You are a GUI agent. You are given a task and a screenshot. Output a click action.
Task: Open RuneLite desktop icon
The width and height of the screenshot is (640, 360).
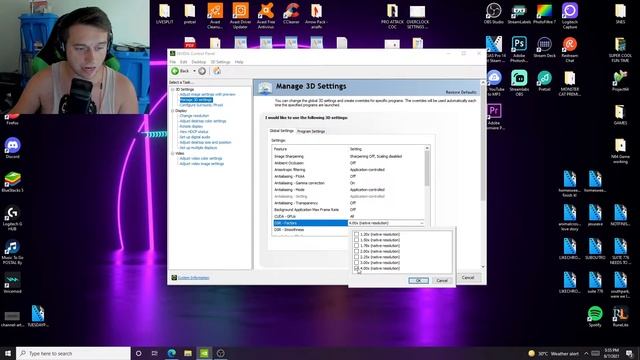point(620,316)
